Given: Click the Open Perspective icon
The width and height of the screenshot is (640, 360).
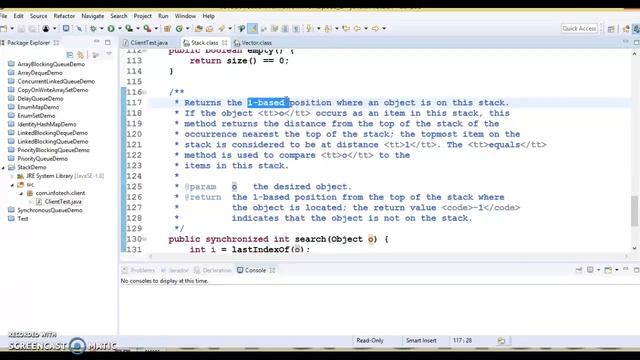Looking at the screenshot, I should click(x=611, y=29).
